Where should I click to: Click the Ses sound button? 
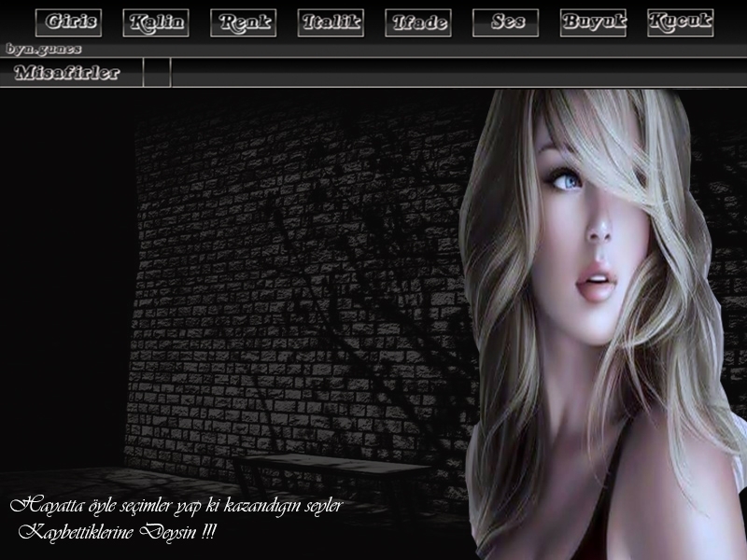[x=505, y=22]
